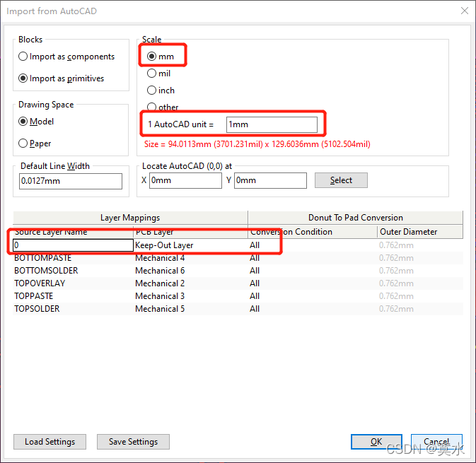Click the Load Settings button
The image size is (476, 463).
[50, 442]
